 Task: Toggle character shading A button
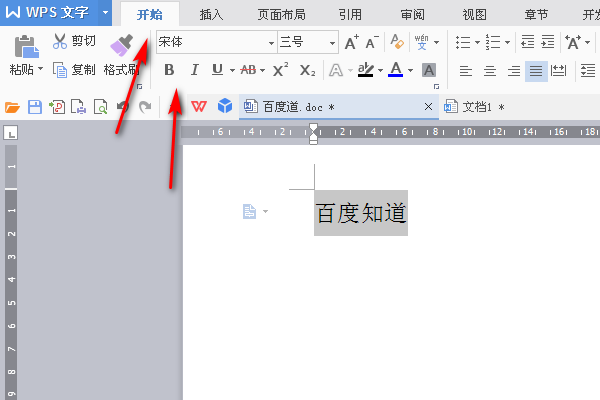[x=429, y=70]
